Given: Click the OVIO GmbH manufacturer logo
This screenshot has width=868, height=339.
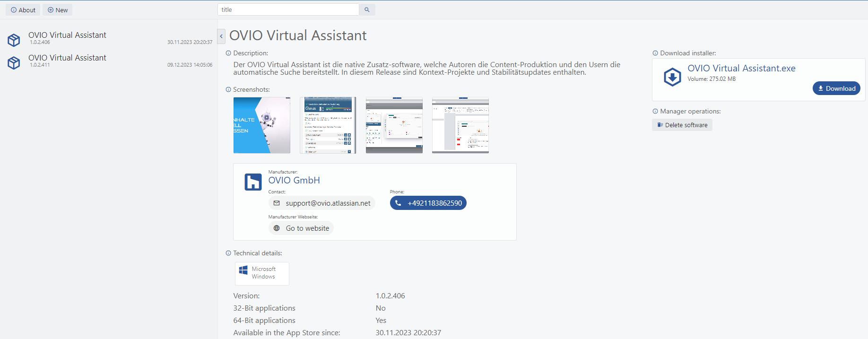Looking at the screenshot, I should point(253,182).
